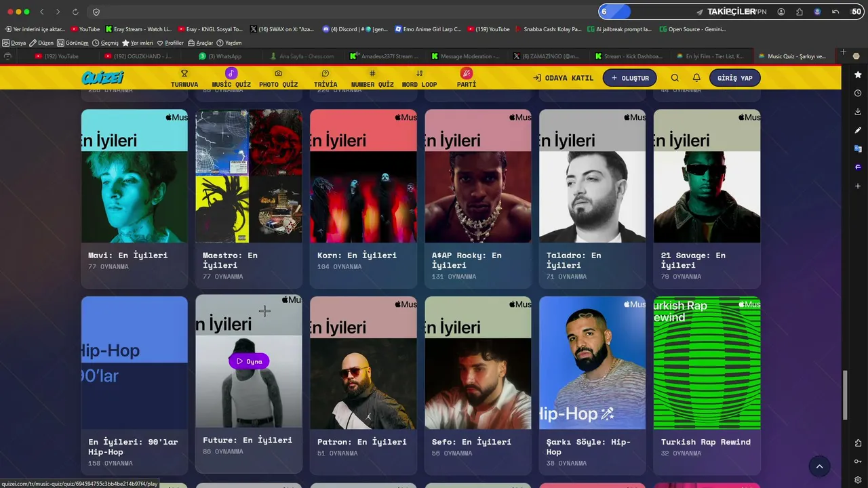Reload the current page
Screen dimensions: 868x488
(x=75, y=12)
